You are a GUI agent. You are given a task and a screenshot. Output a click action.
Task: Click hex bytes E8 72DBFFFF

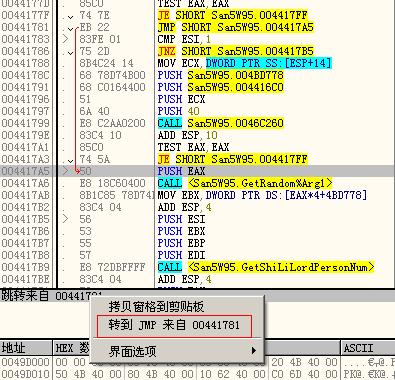[x=112, y=267]
